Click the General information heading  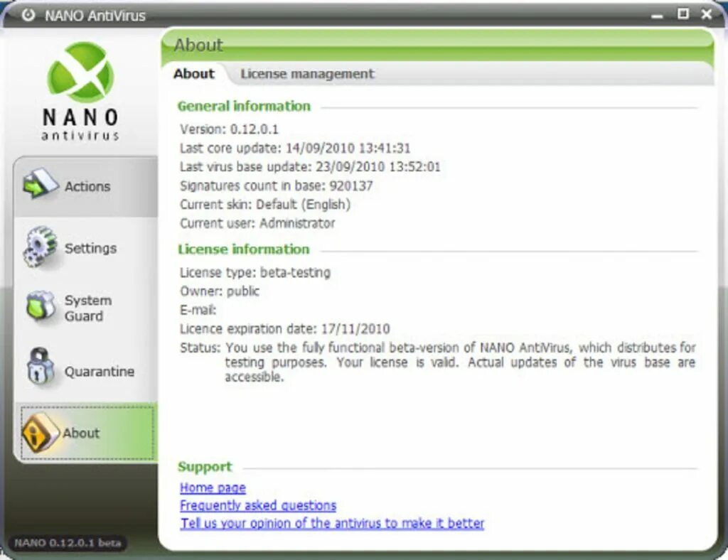tap(244, 107)
